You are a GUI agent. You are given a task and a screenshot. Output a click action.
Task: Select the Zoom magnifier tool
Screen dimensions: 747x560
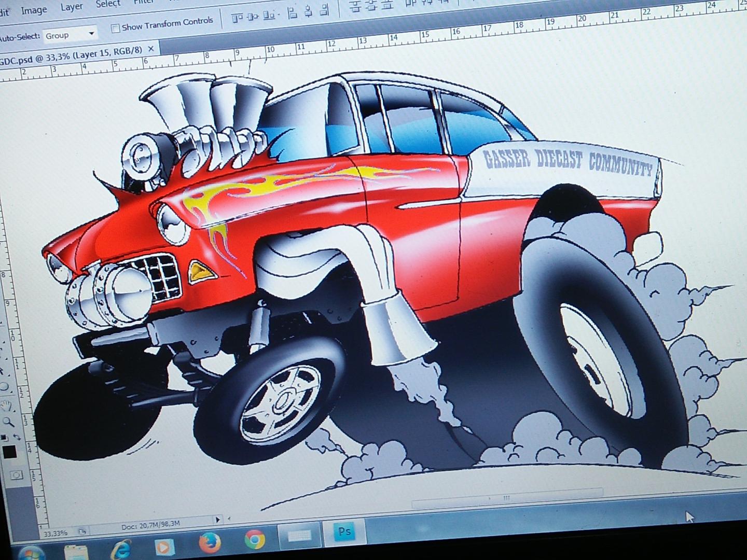[8, 422]
